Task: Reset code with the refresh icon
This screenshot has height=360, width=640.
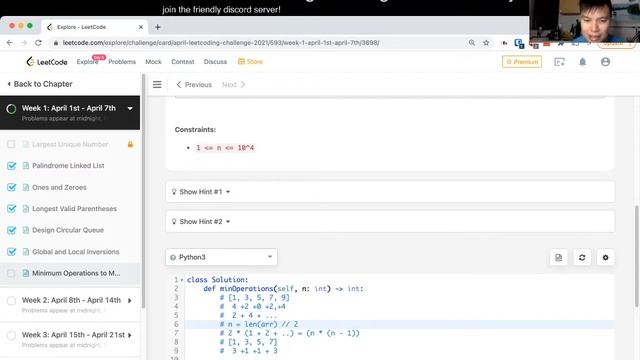Action: [x=582, y=258]
